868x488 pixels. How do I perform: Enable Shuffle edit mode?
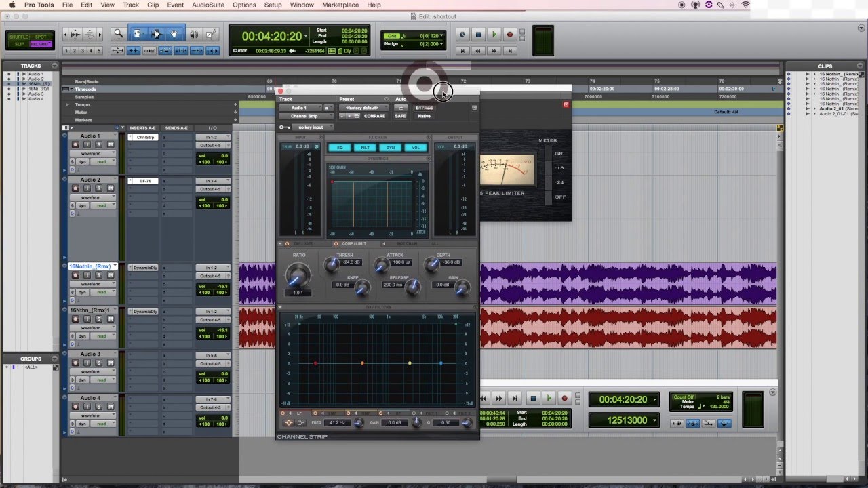pyautogui.click(x=19, y=37)
